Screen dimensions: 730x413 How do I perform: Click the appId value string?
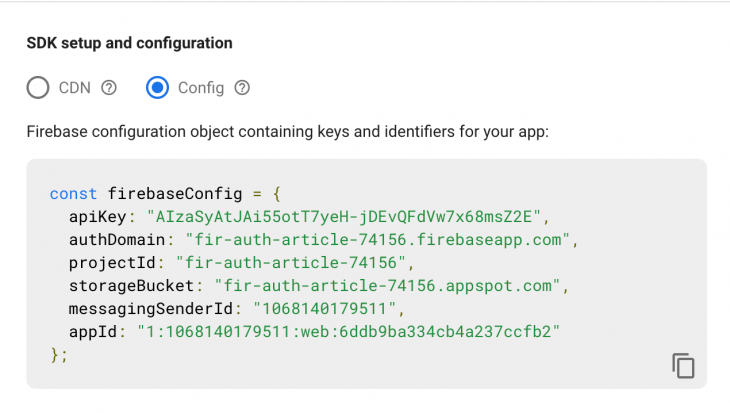[x=349, y=332]
